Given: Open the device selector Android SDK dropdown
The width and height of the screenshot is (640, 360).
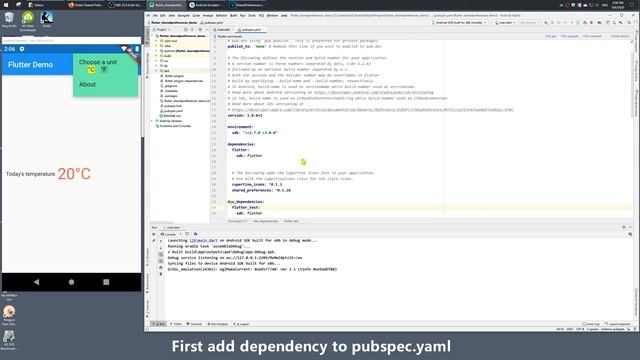Looking at the screenshot, I should point(459,23).
